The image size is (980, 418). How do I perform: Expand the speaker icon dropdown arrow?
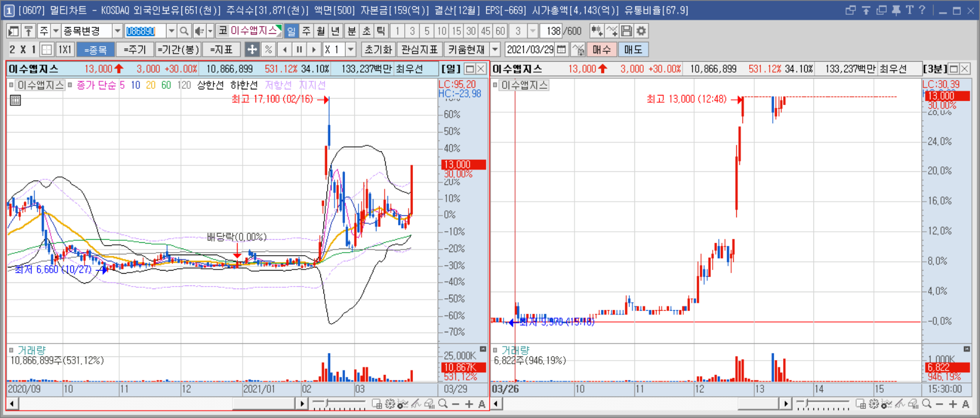tap(210, 31)
